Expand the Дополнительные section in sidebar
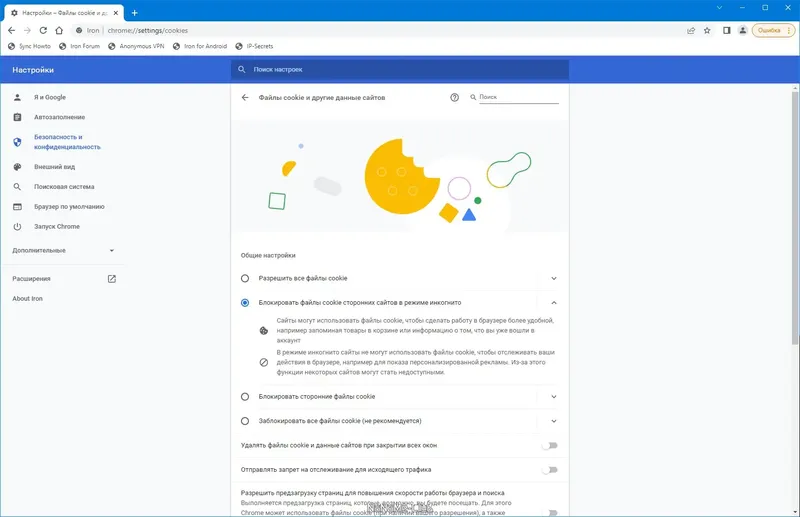This screenshot has height=517, width=800. 64,251
